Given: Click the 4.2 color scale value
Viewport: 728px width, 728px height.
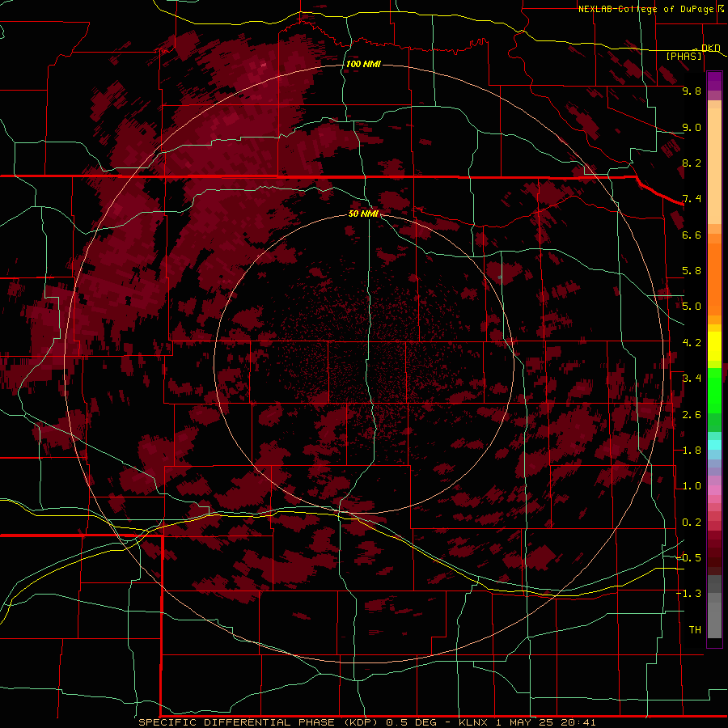Looking at the screenshot, I should click(x=692, y=343).
